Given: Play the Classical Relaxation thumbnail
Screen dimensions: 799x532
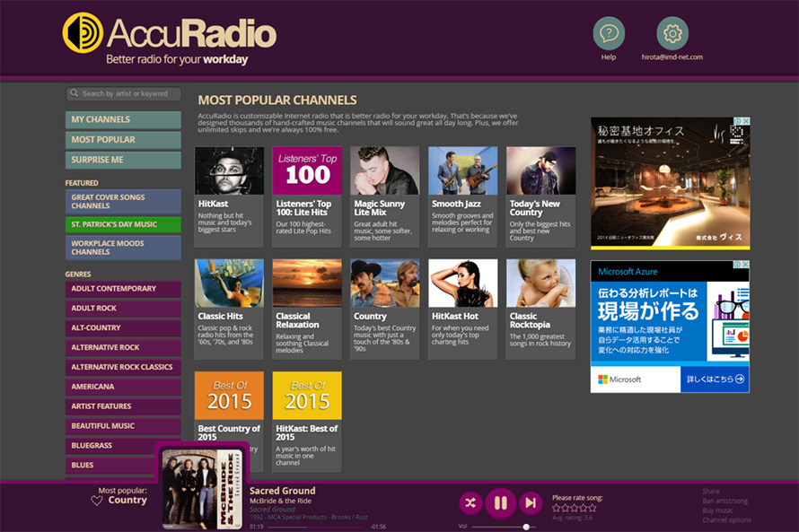Looking at the screenshot, I should (307, 283).
